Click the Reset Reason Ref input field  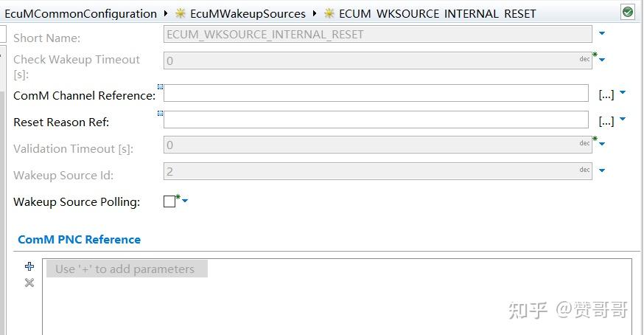(x=376, y=120)
